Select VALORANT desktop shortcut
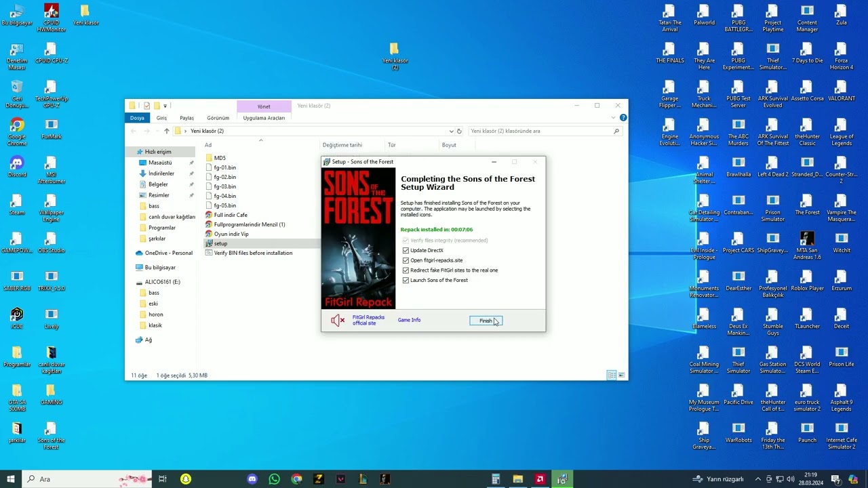868x488 pixels. click(842, 91)
